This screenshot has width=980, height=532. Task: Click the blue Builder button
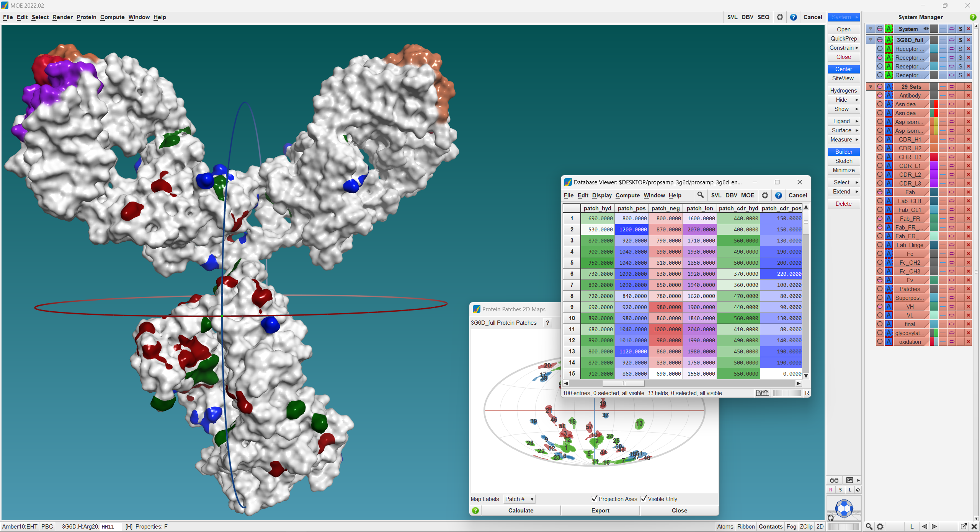tap(844, 152)
